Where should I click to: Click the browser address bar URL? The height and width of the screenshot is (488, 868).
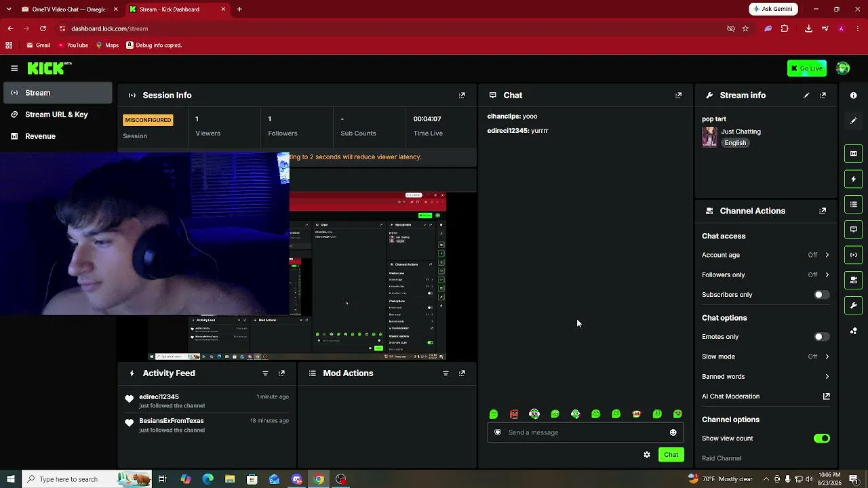click(x=109, y=28)
